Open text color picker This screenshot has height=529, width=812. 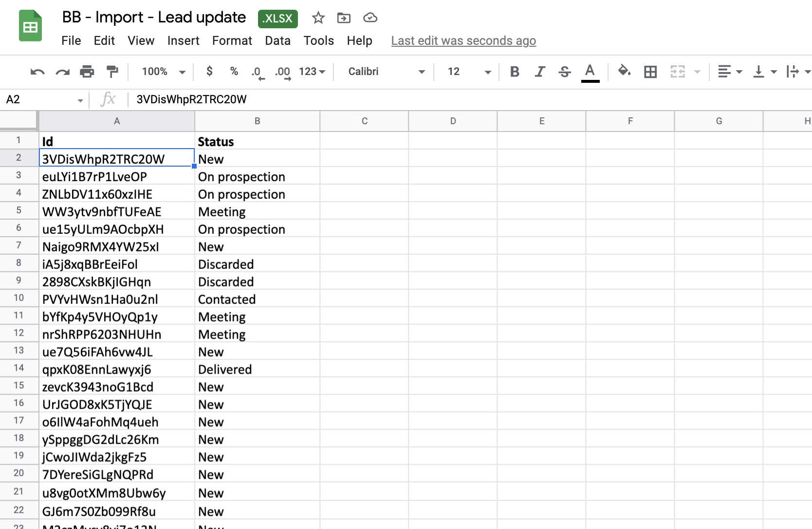pyautogui.click(x=590, y=73)
